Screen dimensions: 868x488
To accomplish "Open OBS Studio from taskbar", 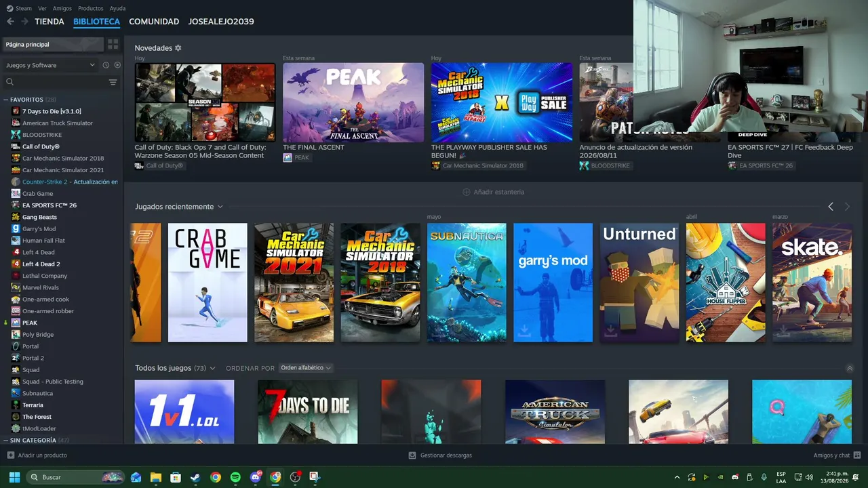I will click(x=295, y=477).
